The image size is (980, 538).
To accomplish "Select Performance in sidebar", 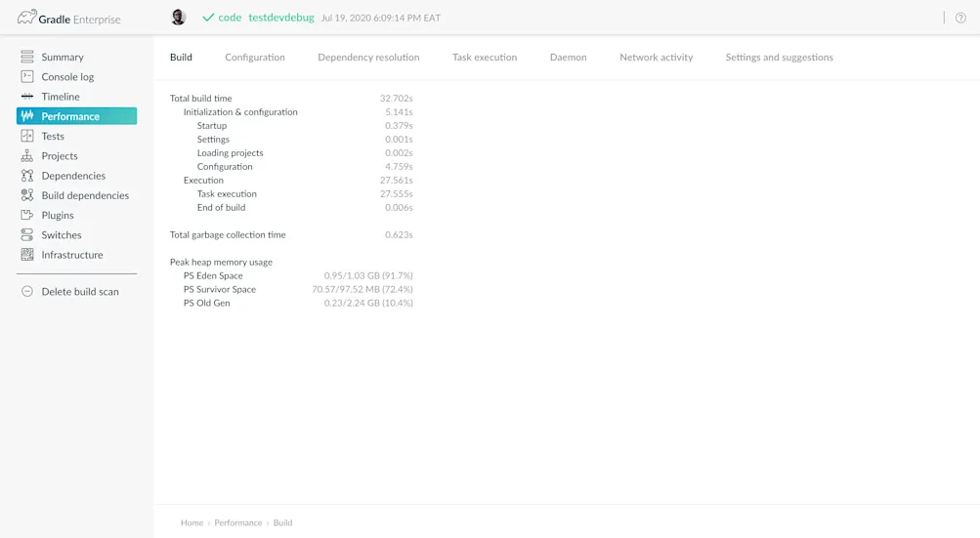I will click(76, 116).
